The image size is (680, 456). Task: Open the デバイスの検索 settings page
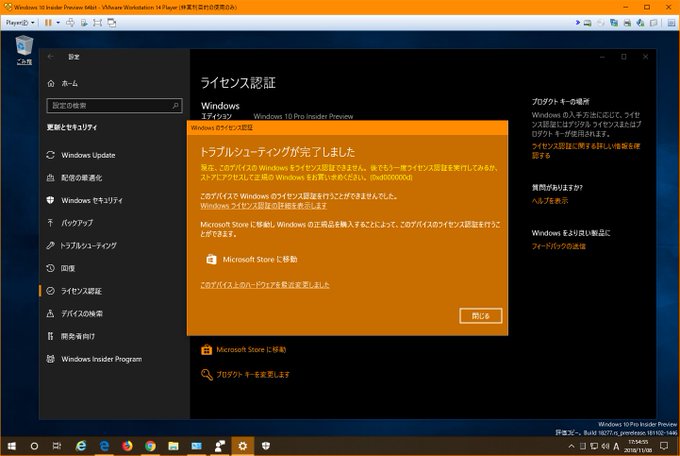(x=75, y=313)
